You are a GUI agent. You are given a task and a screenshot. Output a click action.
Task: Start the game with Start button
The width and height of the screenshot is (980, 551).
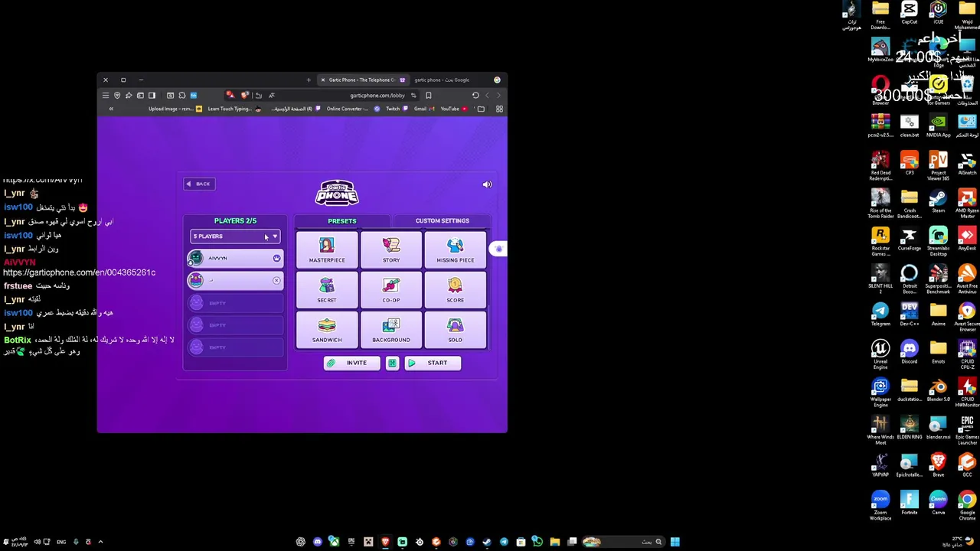pyautogui.click(x=433, y=363)
